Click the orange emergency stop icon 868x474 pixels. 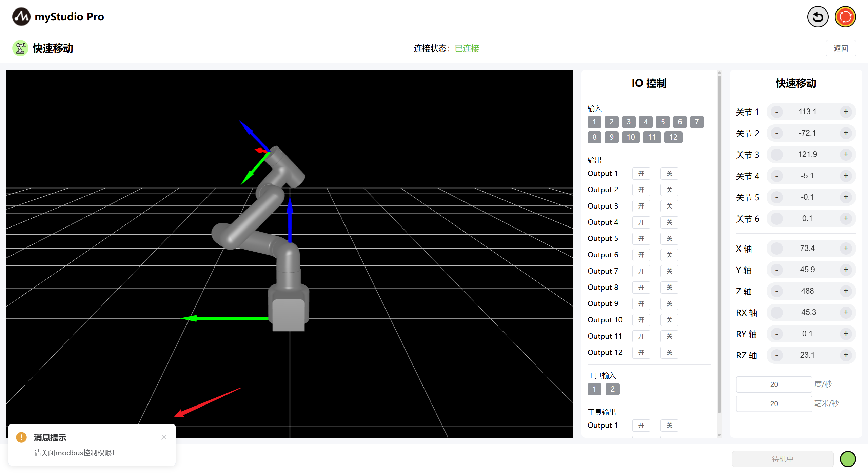(x=845, y=17)
